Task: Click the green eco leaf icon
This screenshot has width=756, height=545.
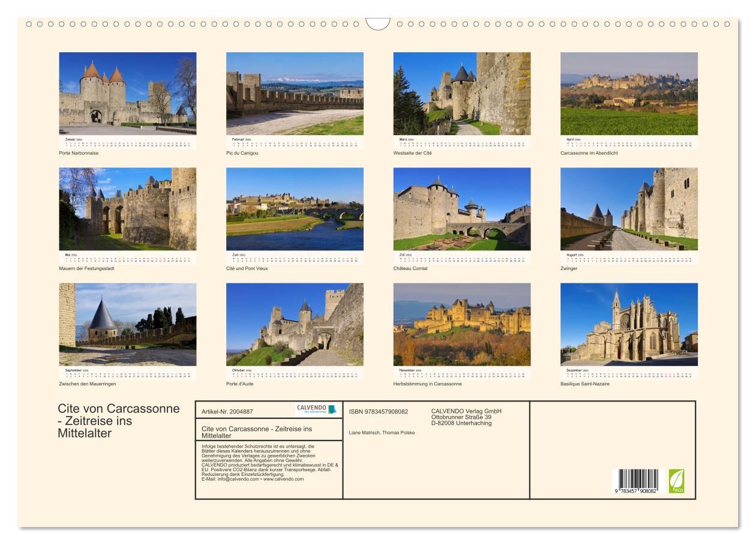Action: [676, 481]
